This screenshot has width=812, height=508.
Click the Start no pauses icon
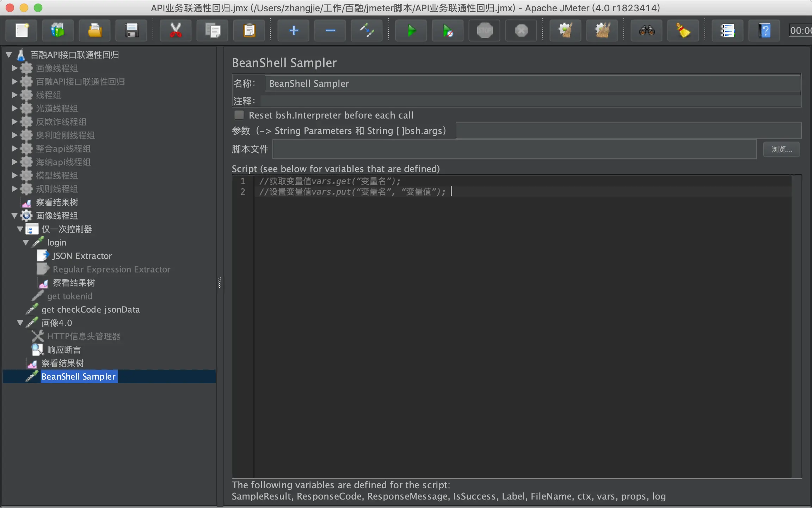(448, 31)
